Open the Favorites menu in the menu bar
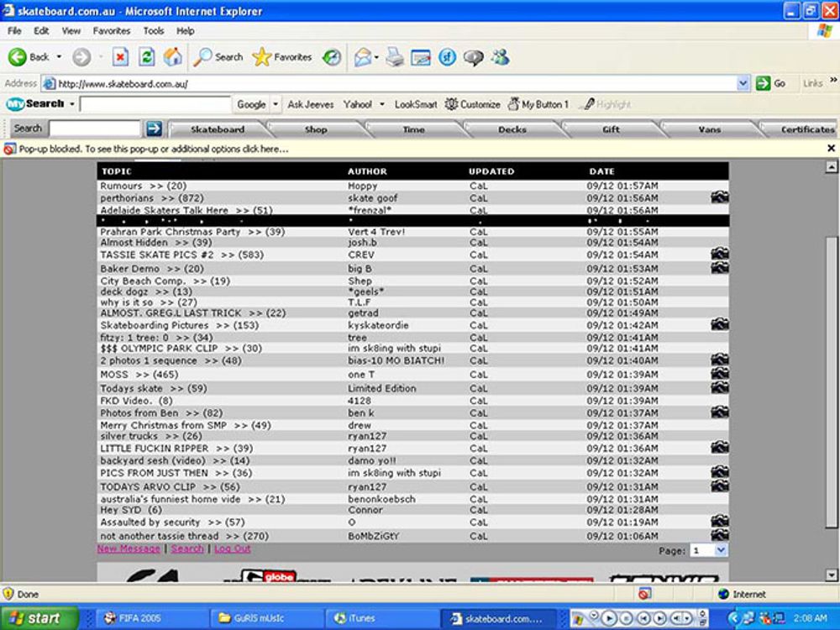The image size is (840, 630). point(112,31)
